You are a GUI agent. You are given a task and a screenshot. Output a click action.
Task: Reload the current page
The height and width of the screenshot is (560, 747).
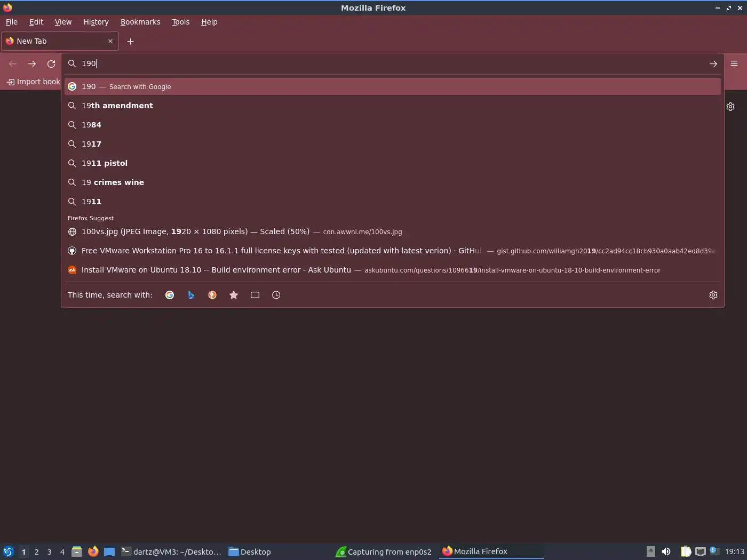point(51,63)
